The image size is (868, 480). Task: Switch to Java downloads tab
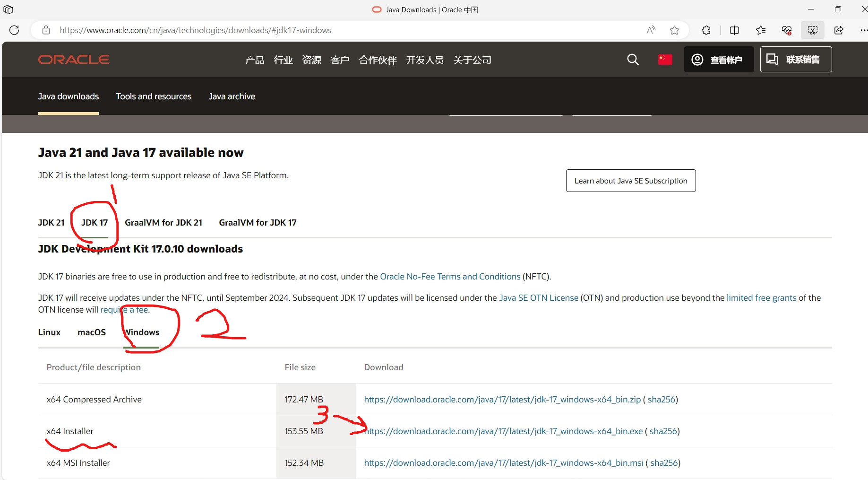click(x=69, y=96)
